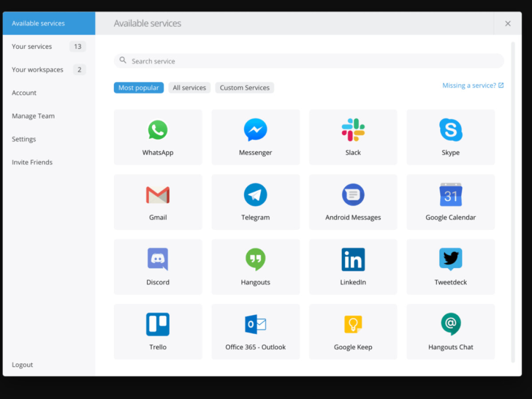This screenshot has width=532, height=399.
Task: Click Logout in the sidebar
Action: coord(23,365)
